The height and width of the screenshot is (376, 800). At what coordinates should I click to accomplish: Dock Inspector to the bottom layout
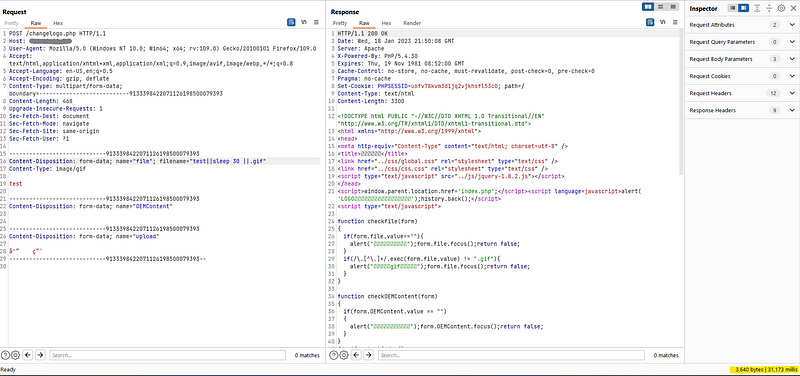[733, 8]
